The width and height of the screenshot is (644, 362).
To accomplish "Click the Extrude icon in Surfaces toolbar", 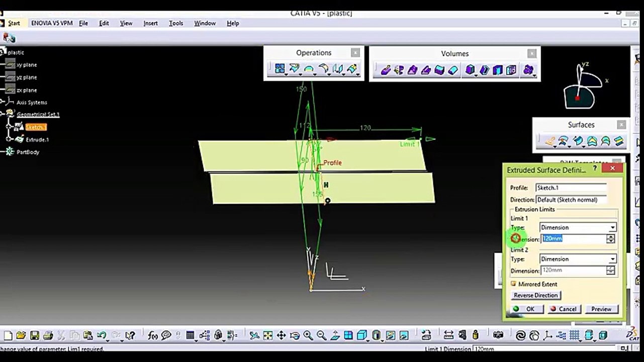I will pos(550,142).
